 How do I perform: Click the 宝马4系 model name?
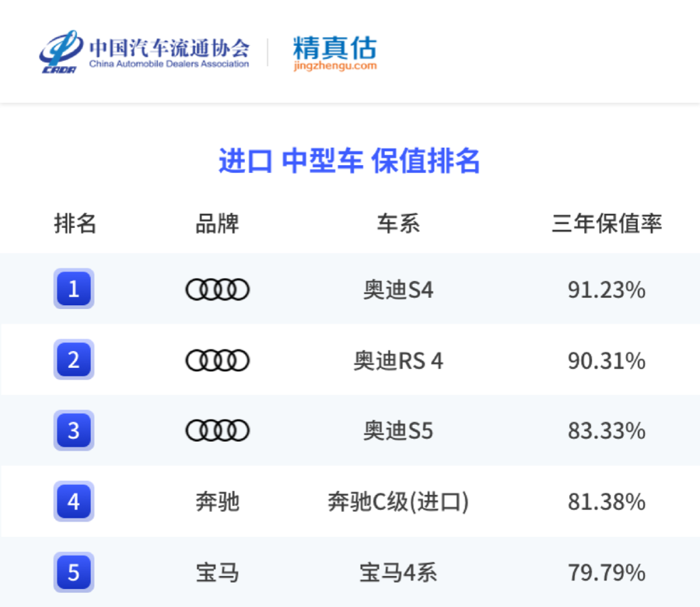tap(398, 573)
